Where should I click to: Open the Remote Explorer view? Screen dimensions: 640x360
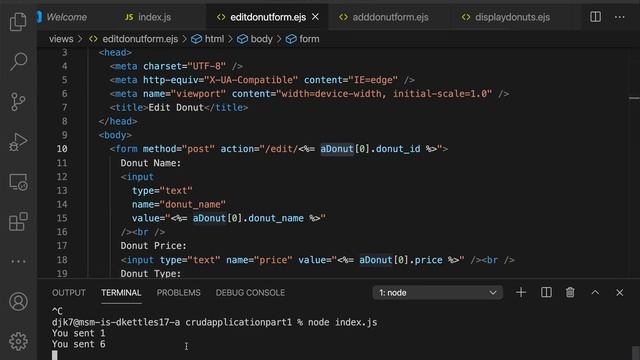pos(18,182)
